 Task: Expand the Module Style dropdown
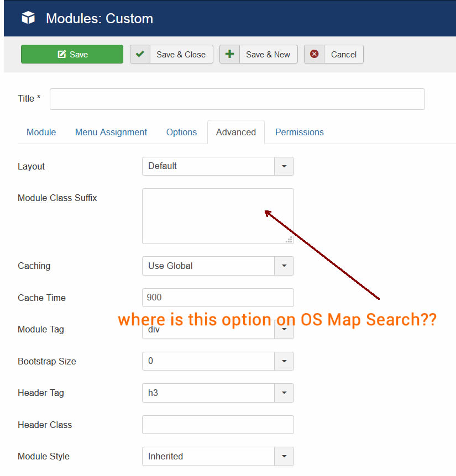[x=284, y=457]
